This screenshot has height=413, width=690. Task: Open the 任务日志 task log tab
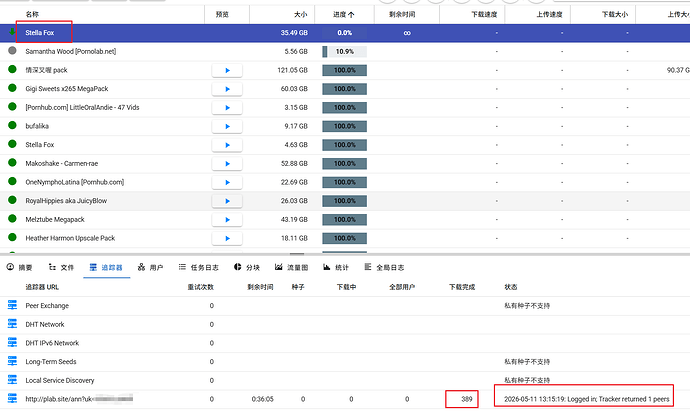198,267
